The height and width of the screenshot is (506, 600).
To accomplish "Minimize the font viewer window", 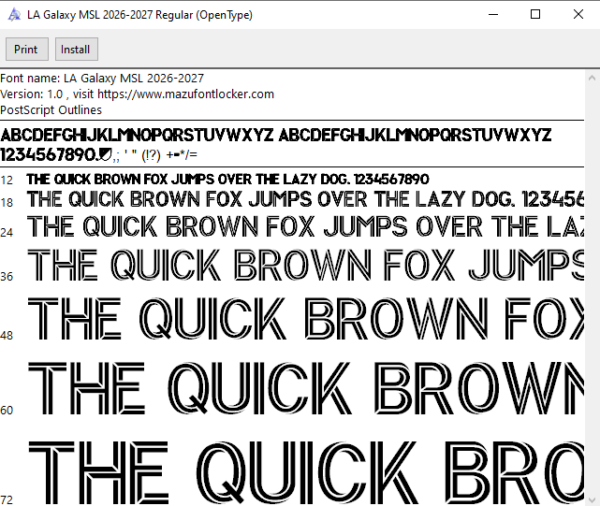I will [493, 15].
